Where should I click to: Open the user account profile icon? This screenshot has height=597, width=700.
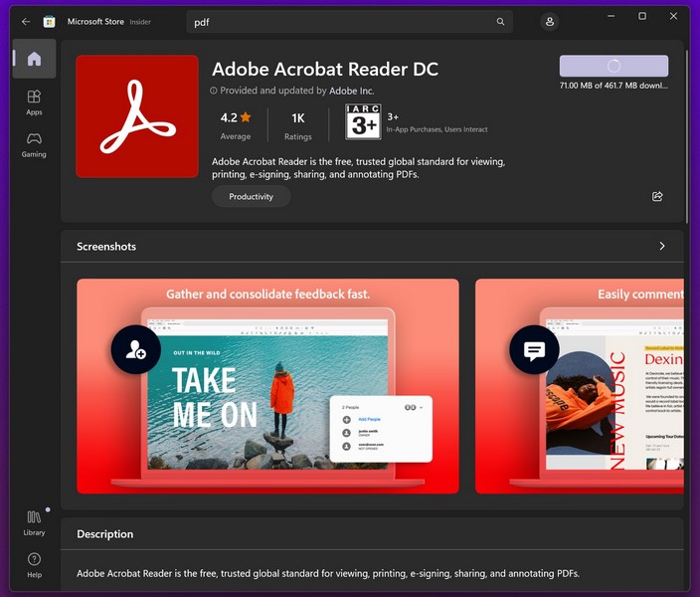[550, 22]
